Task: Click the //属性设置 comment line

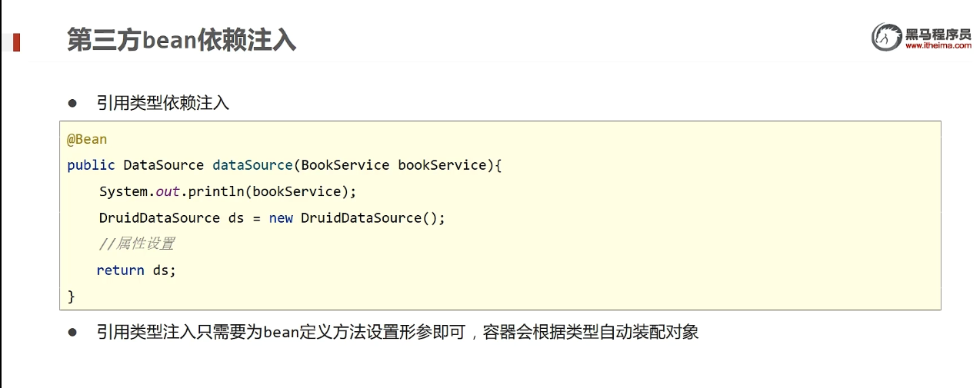Action: coord(136,244)
